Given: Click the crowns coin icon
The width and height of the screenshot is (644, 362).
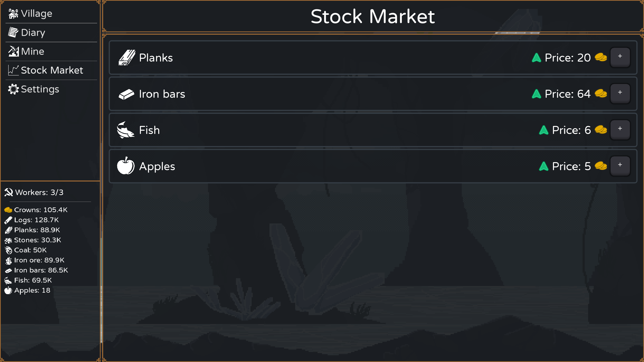Looking at the screenshot, I should [x=8, y=209].
